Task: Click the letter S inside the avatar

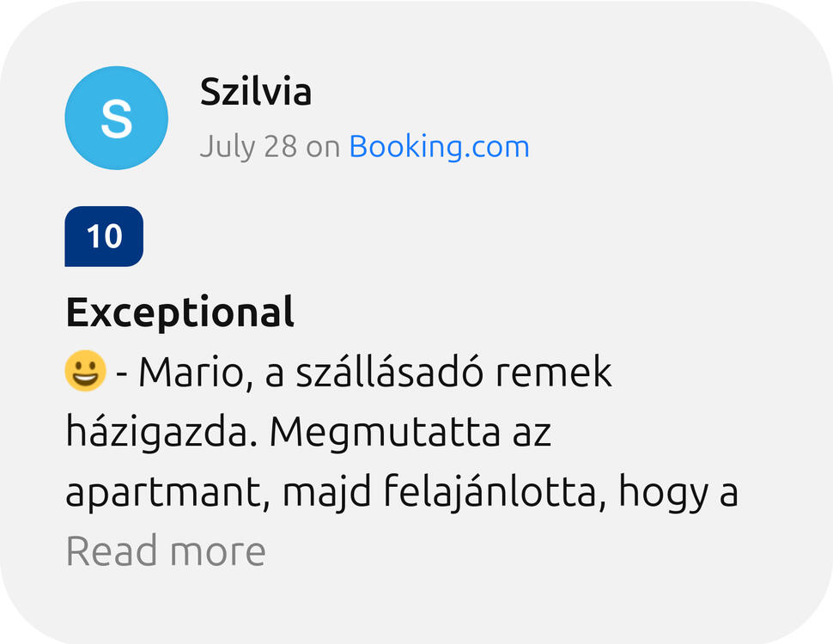Action: click(116, 118)
